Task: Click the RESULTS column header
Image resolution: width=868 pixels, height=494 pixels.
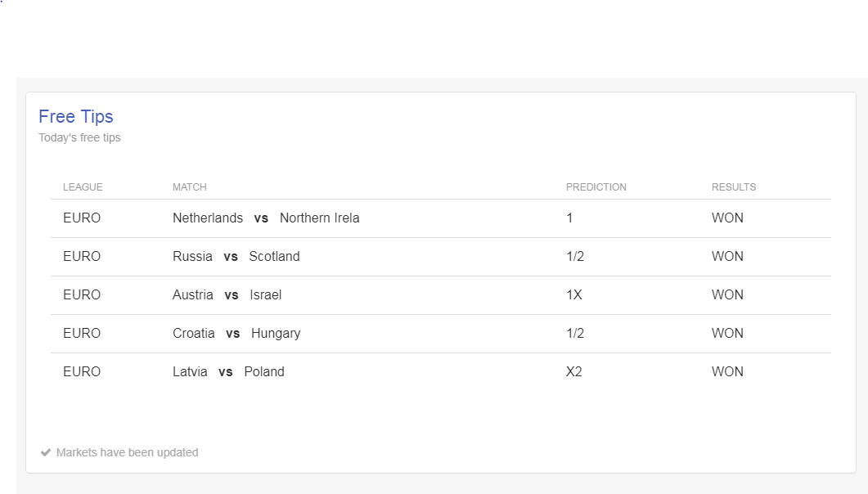Action: click(734, 187)
